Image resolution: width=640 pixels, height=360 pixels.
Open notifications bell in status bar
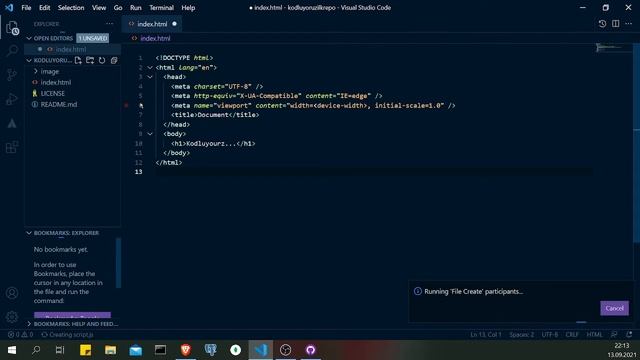point(629,335)
